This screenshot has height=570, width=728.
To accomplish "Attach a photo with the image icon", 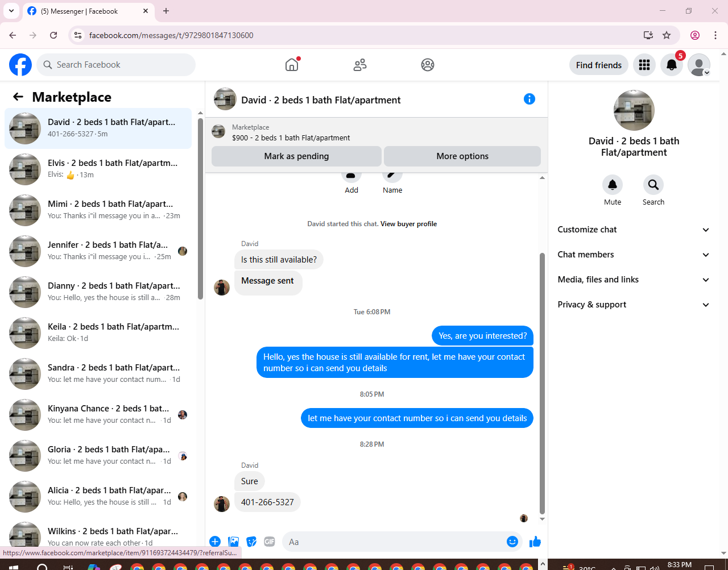I will click(233, 542).
